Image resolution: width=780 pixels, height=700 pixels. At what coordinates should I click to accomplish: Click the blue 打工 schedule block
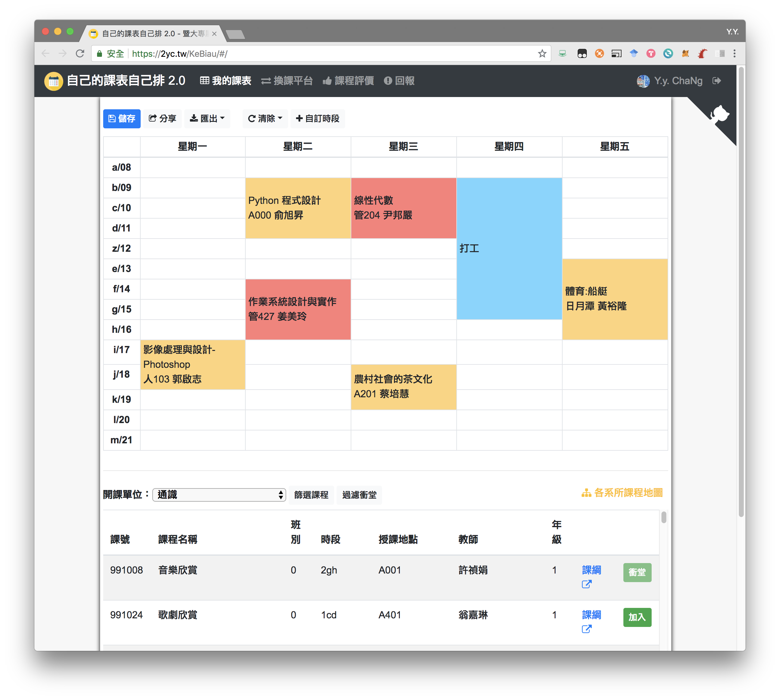tap(509, 248)
